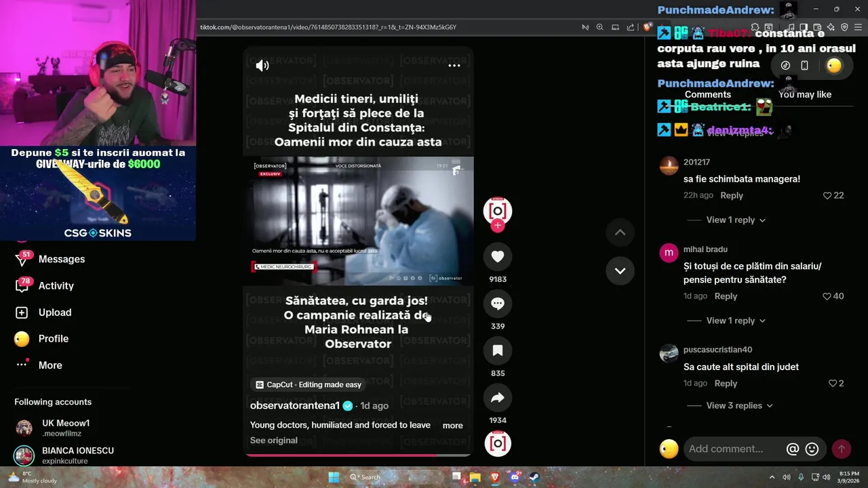
Task: Open the zoom magnifier icon in Brave's address bar
Action: pyautogui.click(x=599, y=27)
